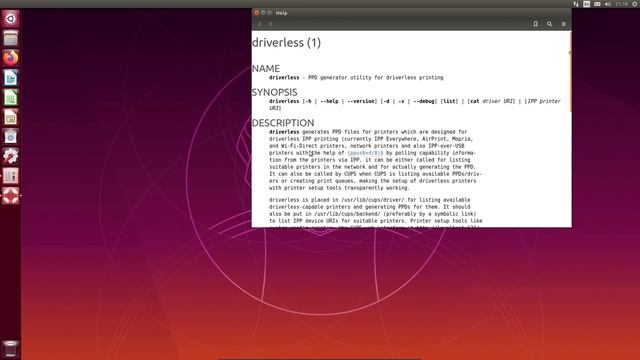
Task: Open the Help window hamburger menu
Action: coord(563,24)
